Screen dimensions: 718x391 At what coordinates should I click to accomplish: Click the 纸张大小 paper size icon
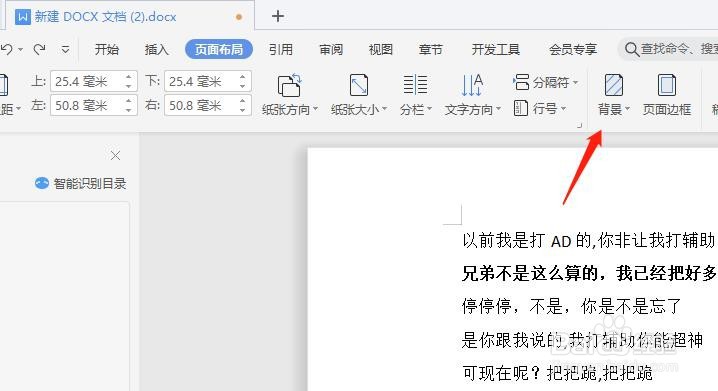(x=359, y=85)
